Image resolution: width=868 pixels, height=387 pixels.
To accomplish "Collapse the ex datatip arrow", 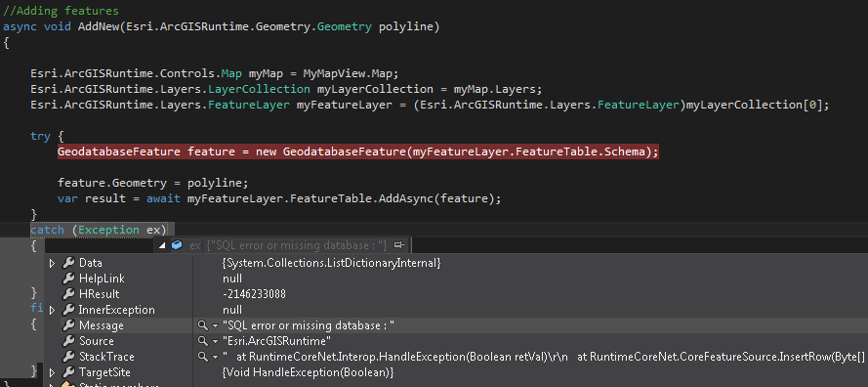I will point(162,245).
